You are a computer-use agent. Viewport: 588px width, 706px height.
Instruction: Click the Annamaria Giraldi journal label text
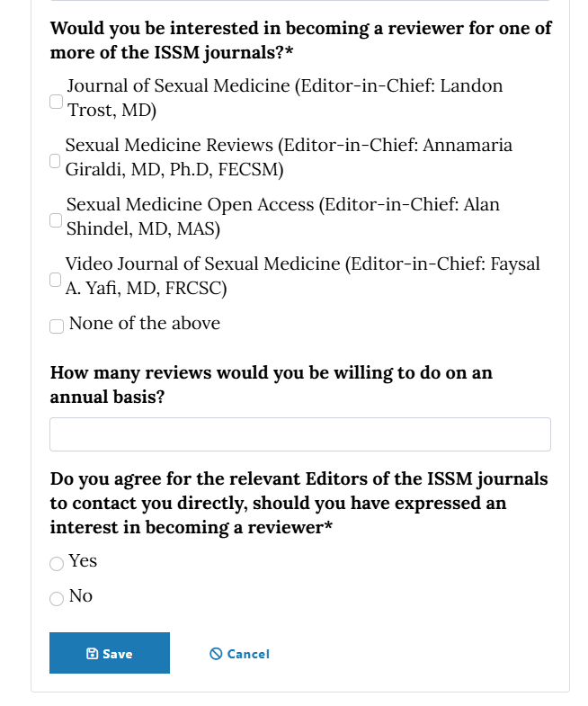pyautogui.click(x=289, y=157)
